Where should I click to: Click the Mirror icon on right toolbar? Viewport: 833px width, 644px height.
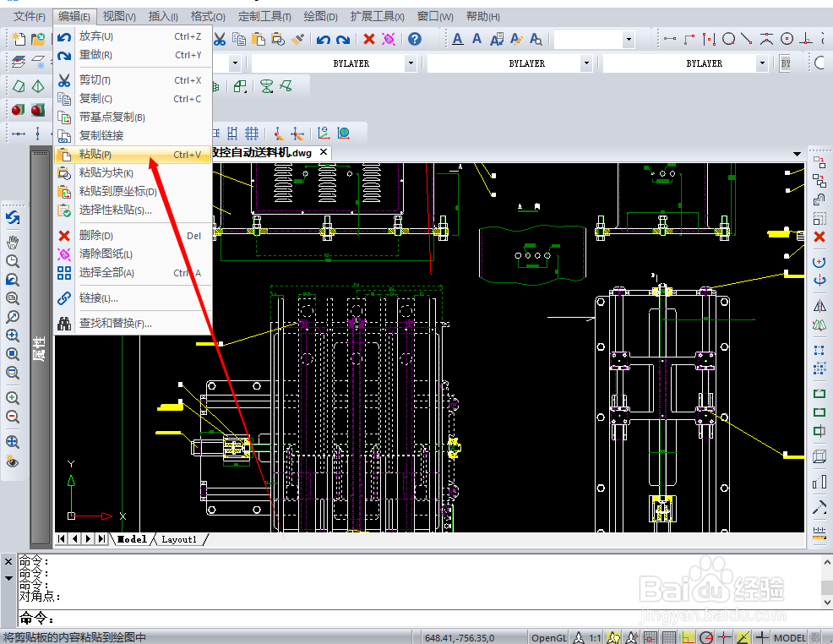tap(819, 306)
